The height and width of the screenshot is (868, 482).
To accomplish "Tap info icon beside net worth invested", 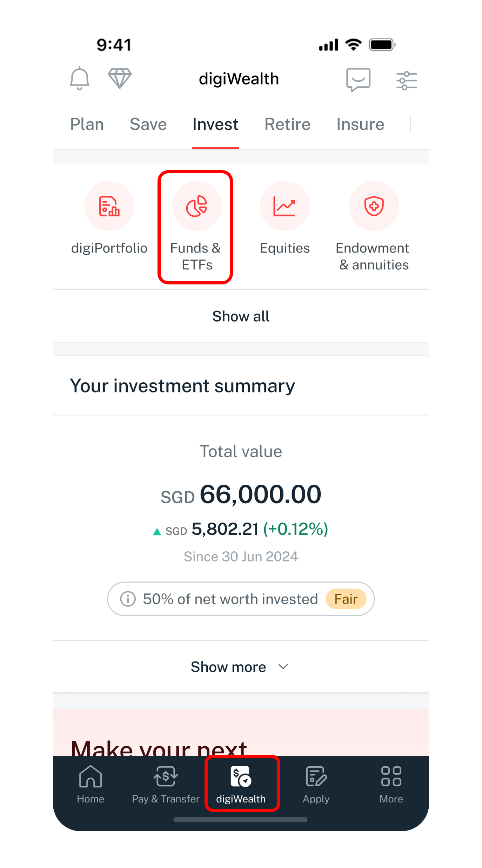I will point(128,599).
